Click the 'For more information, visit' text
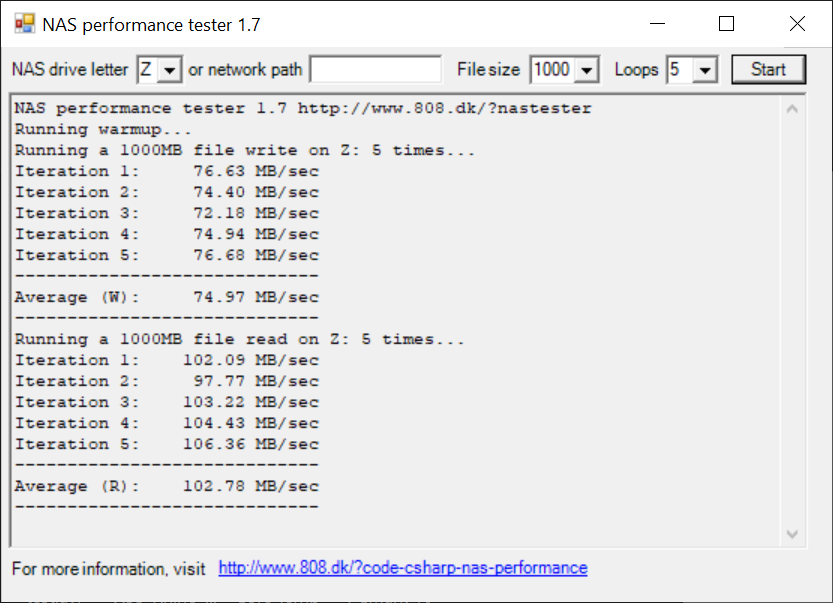833x603 pixels. pyautogui.click(x=108, y=569)
